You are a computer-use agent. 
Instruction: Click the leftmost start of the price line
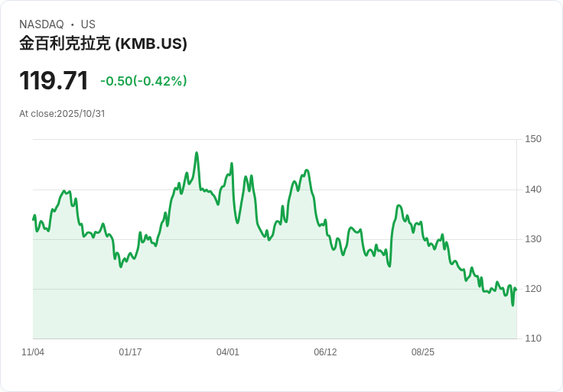34,219
